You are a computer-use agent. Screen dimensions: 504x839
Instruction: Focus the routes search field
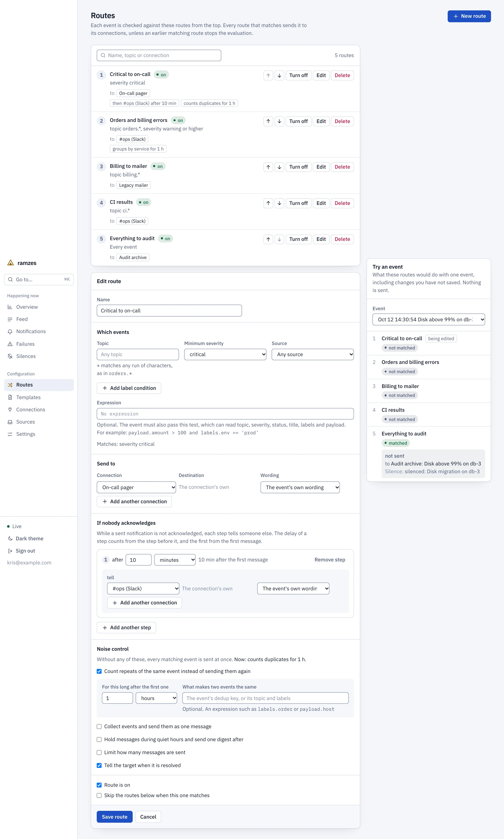pyautogui.click(x=159, y=55)
